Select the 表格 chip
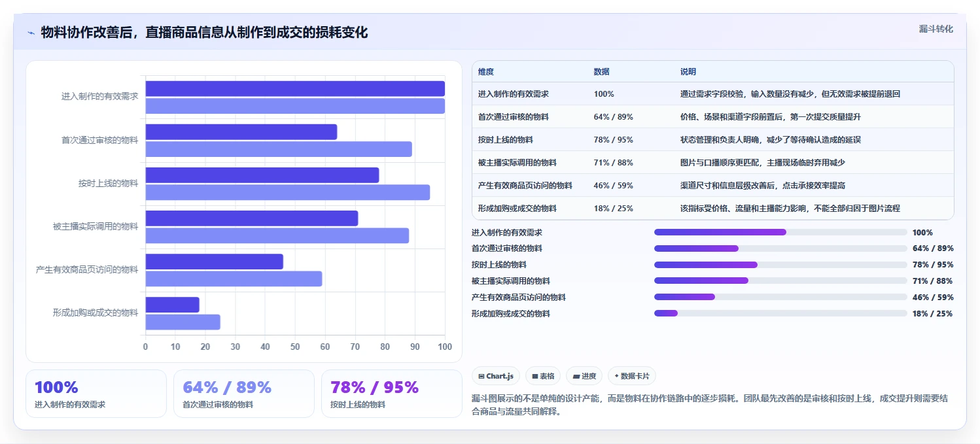The height and width of the screenshot is (444, 980). 544,376
